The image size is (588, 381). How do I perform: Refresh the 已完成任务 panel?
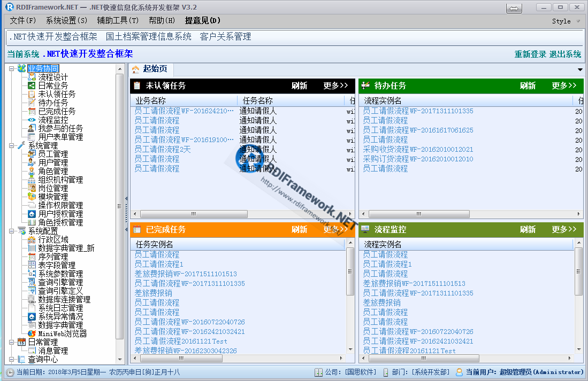(x=299, y=230)
